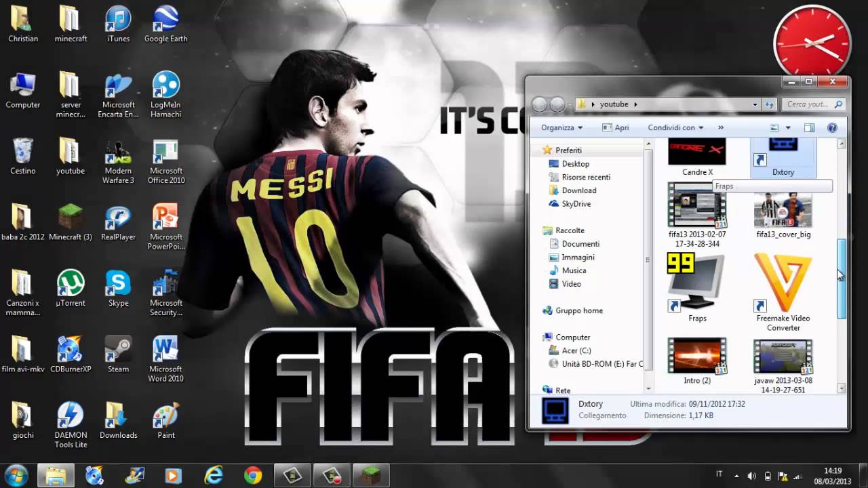Open the Cestino recycle bin
Viewport: 868px width, 488px height.
point(23,156)
